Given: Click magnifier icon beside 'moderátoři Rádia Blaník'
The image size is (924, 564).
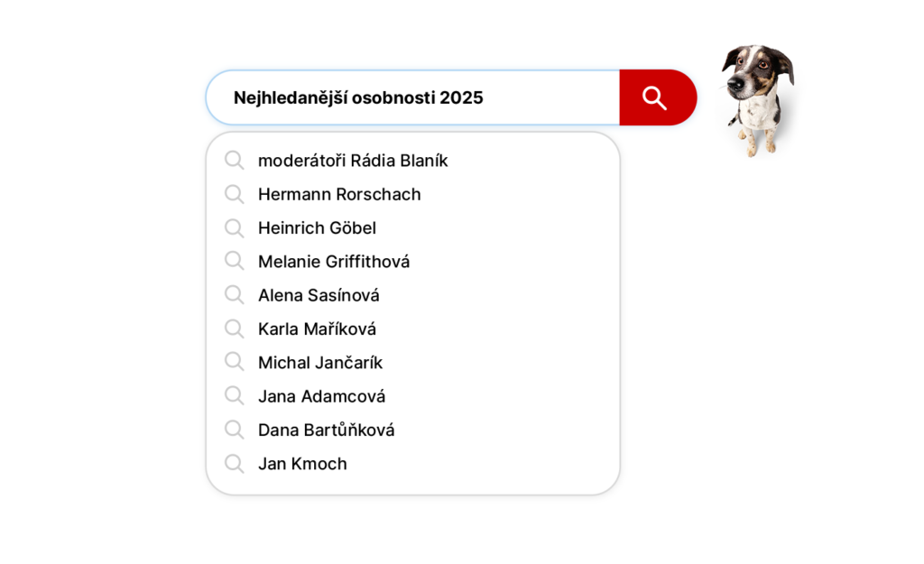Looking at the screenshot, I should tap(235, 161).
